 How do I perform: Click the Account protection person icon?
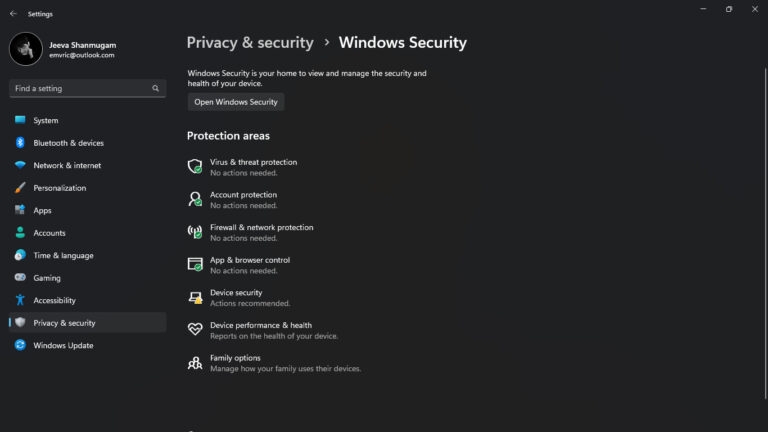coord(195,199)
